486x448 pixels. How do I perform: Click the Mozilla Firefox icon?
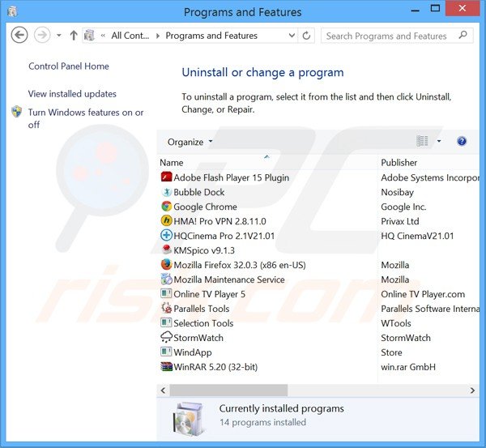click(x=166, y=264)
